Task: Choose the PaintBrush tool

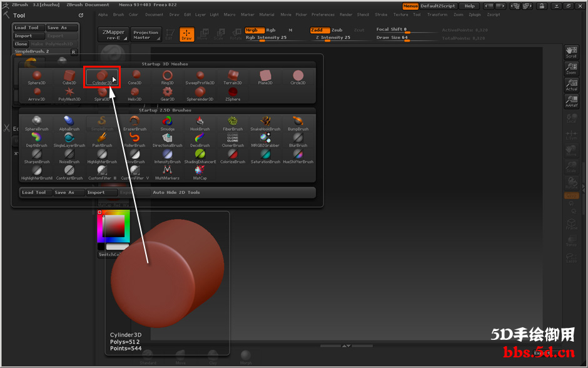Action: 102,140
